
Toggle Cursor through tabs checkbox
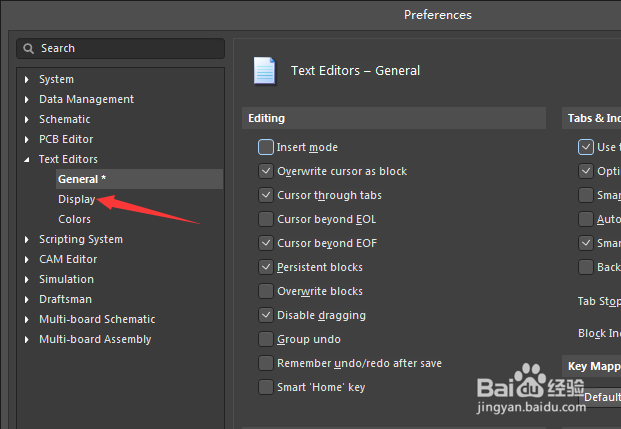tap(266, 195)
